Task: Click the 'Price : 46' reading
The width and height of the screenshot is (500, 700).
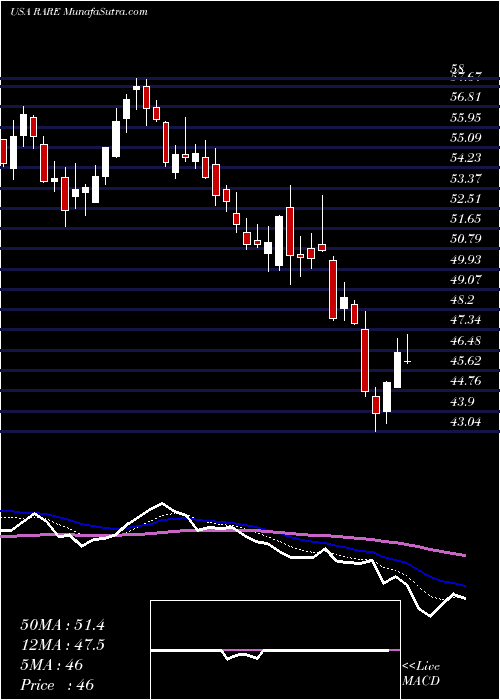Action: [x=57, y=684]
